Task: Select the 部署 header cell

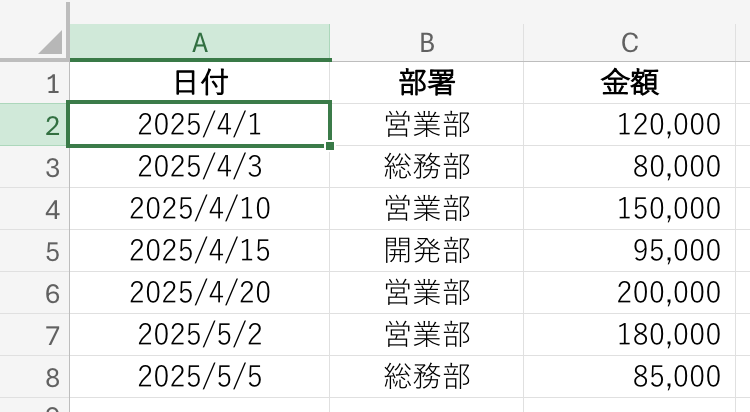Action: pos(427,82)
